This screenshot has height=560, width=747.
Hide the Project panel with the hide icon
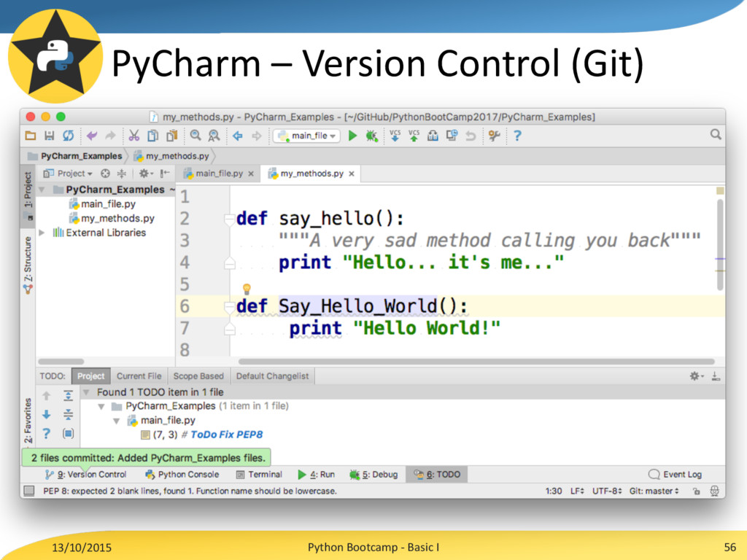tap(164, 174)
